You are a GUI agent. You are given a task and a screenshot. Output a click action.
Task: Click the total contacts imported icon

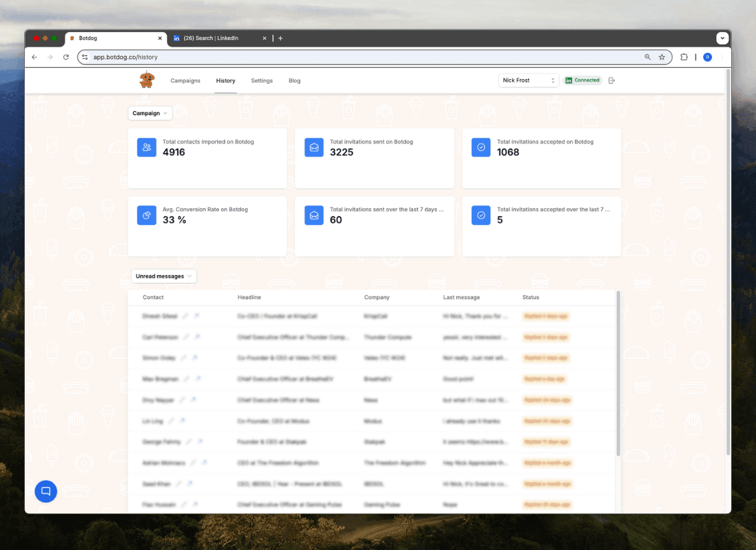point(147,147)
